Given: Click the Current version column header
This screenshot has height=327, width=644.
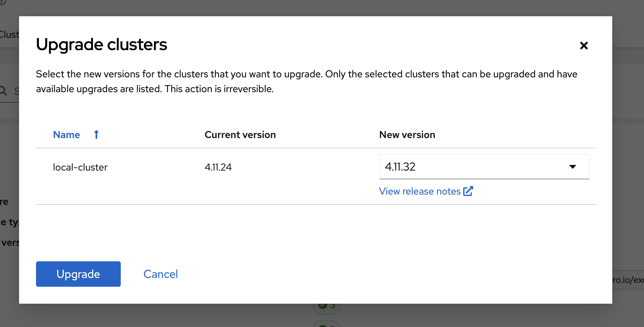Looking at the screenshot, I should (x=240, y=135).
